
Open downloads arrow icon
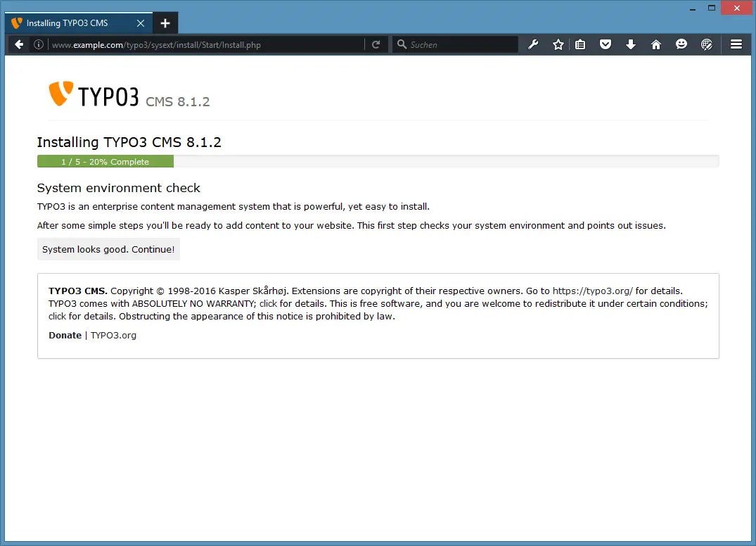[x=631, y=45]
